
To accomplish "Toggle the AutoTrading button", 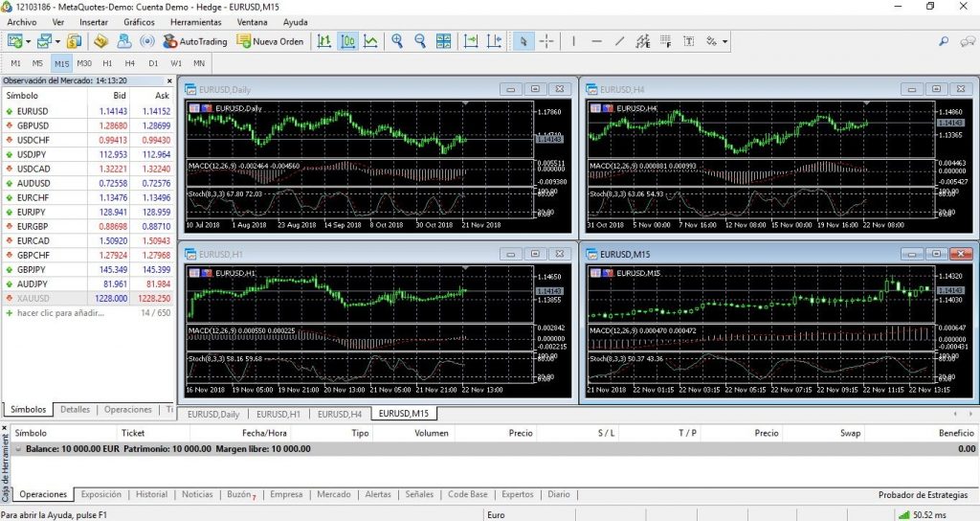I will coord(195,41).
